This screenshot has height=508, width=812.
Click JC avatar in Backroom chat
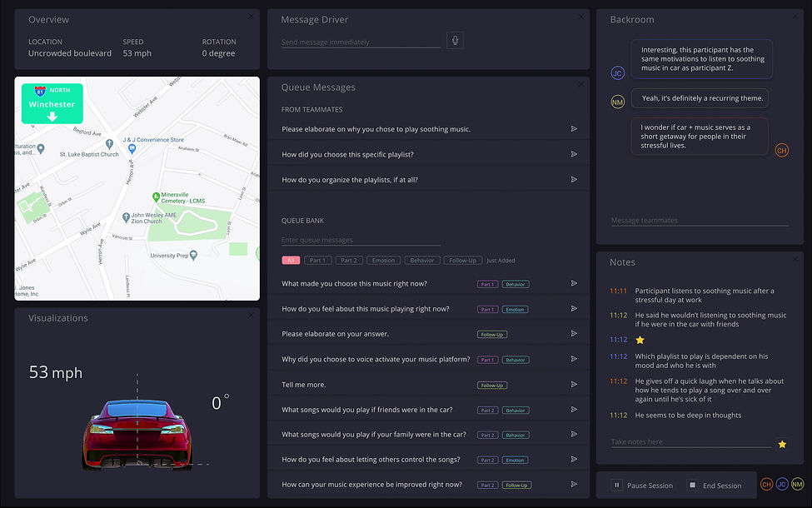coord(617,73)
